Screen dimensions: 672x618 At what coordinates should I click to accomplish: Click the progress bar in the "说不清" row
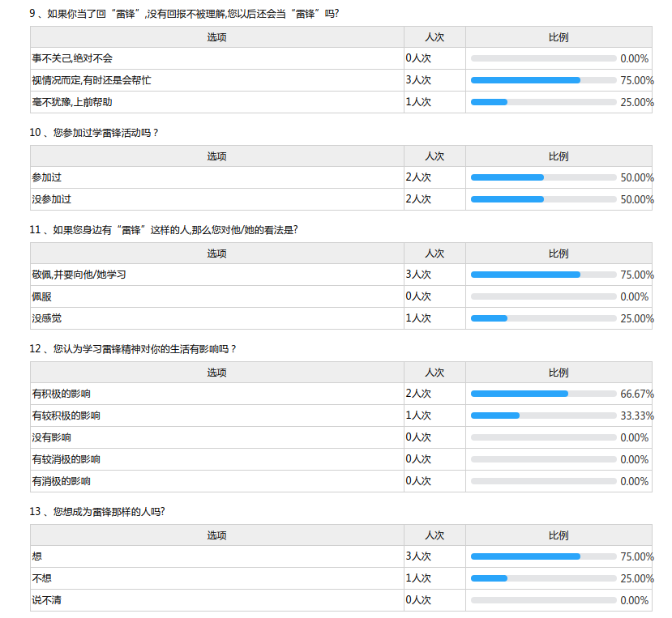543,600
